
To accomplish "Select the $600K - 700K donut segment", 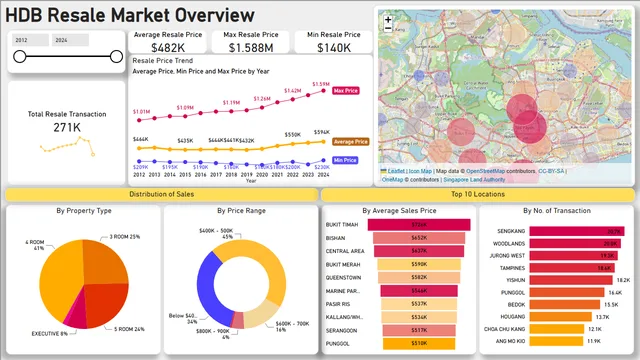I will [262, 313].
